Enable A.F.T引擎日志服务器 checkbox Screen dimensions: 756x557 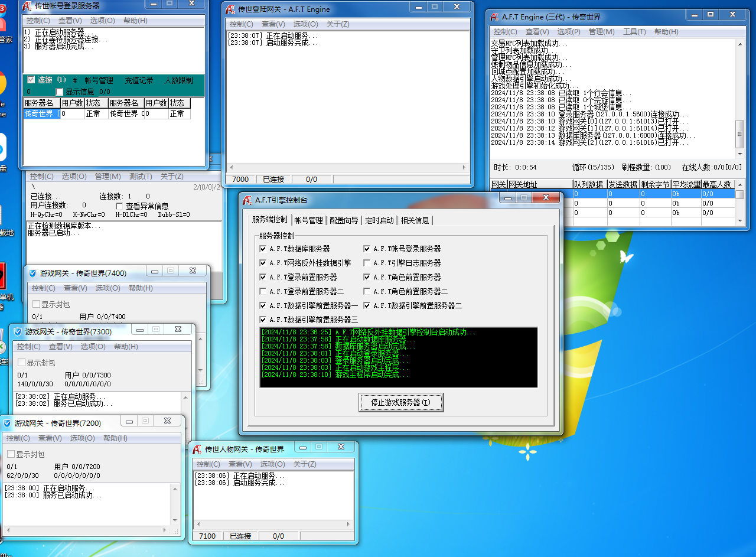pos(367,263)
